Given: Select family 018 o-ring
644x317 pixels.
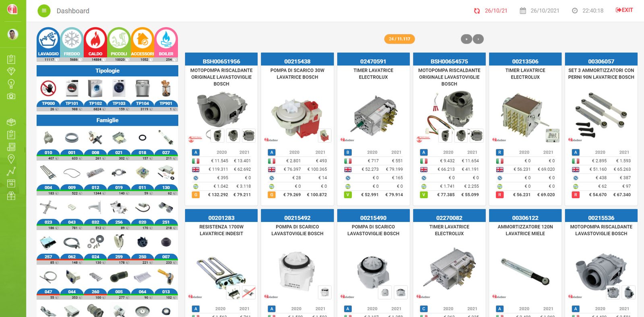Looking at the screenshot, I should coord(142,144).
